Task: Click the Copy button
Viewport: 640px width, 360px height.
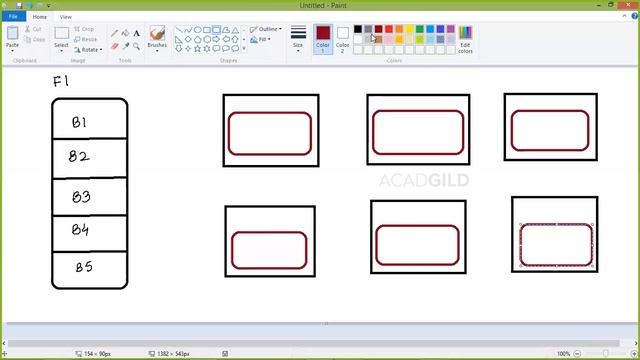Action: (x=35, y=40)
